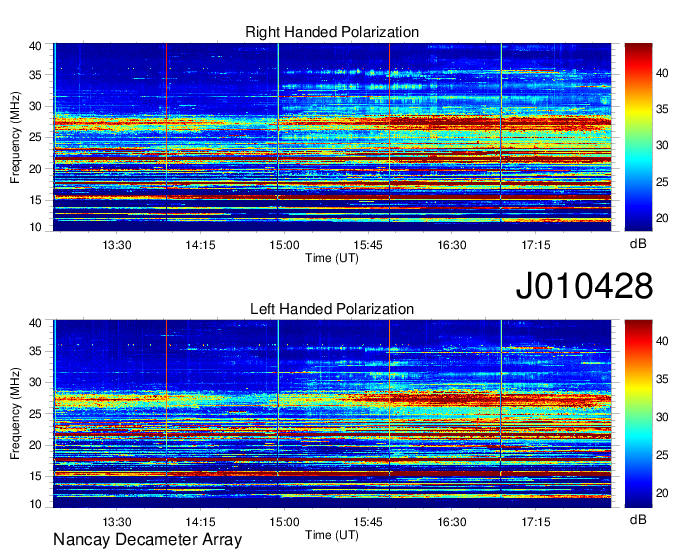
Task: Click the 35 MHz label on lower frequency axis
Action: click(x=35, y=351)
